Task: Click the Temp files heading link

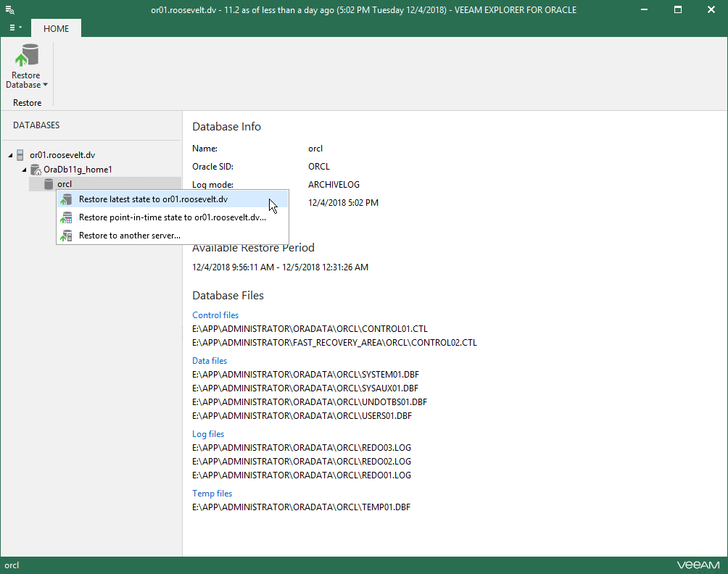Action: pos(212,494)
